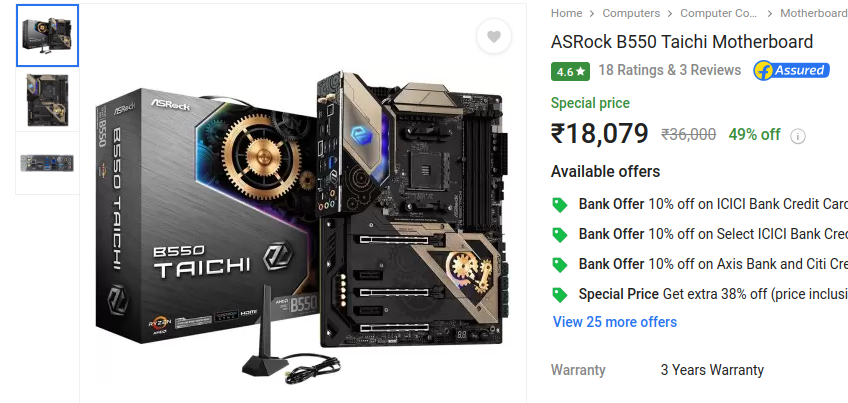
Task: Open Motherboard breadcrumb link
Action: [x=813, y=13]
